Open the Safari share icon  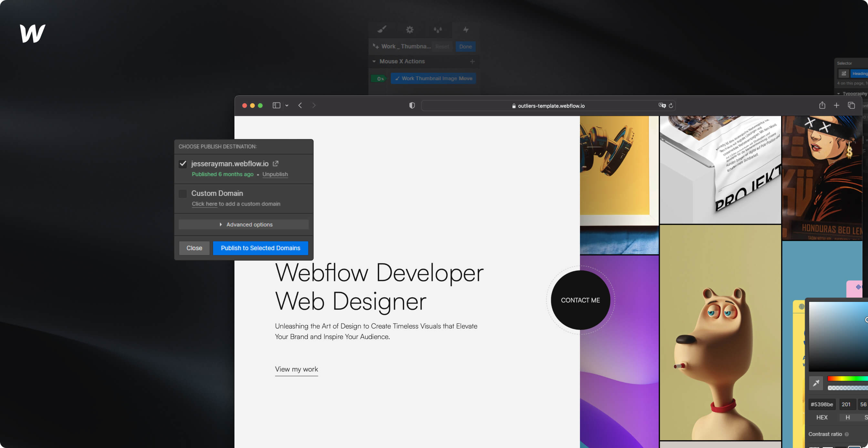822,105
